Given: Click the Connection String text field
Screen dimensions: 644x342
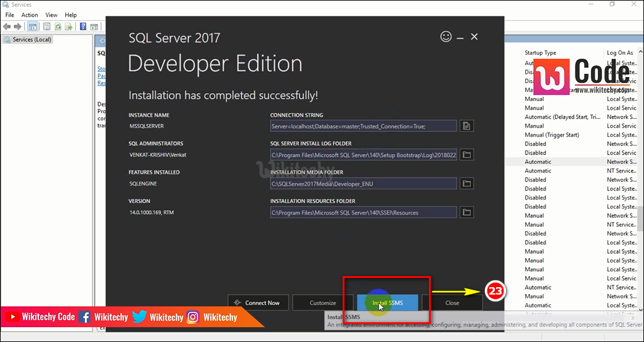Looking at the screenshot, I should tap(364, 126).
